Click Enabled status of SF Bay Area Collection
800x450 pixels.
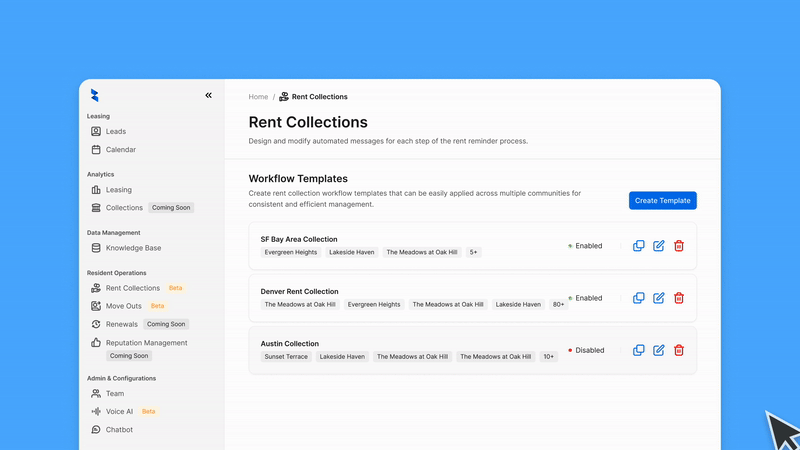tap(585, 246)
